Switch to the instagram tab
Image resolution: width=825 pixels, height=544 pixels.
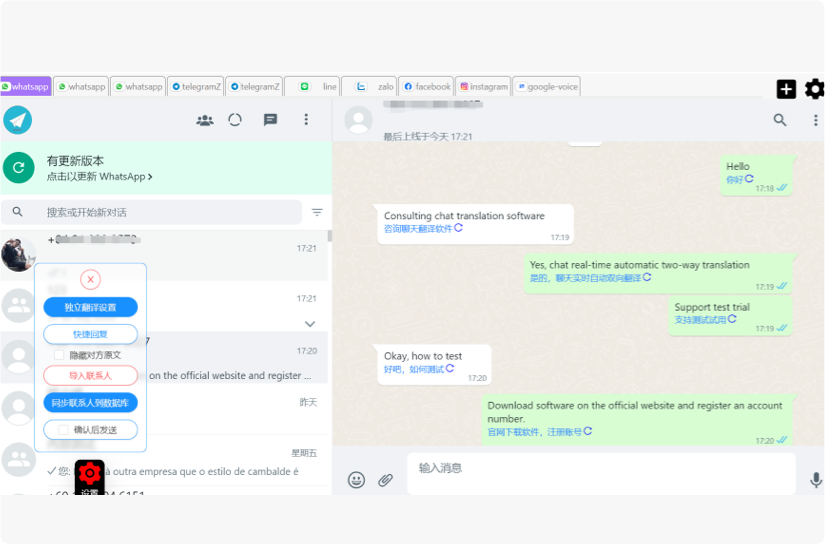click(x=484, y=87)
